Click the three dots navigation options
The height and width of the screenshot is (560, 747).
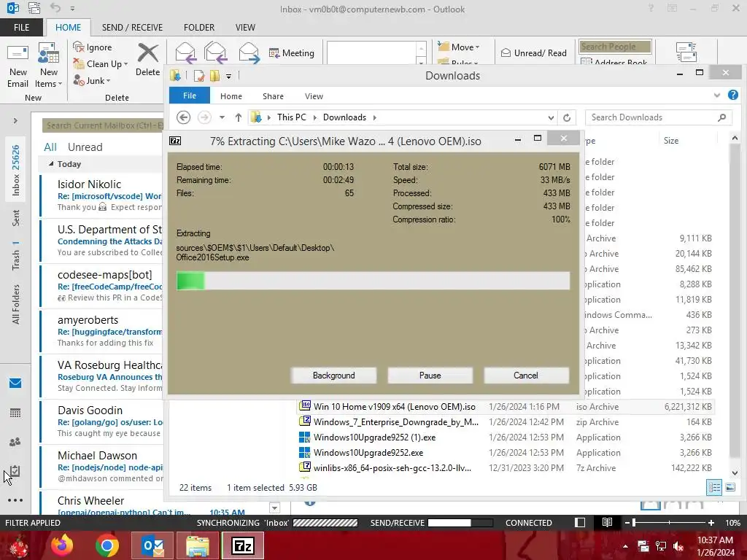tap(15, 500)
